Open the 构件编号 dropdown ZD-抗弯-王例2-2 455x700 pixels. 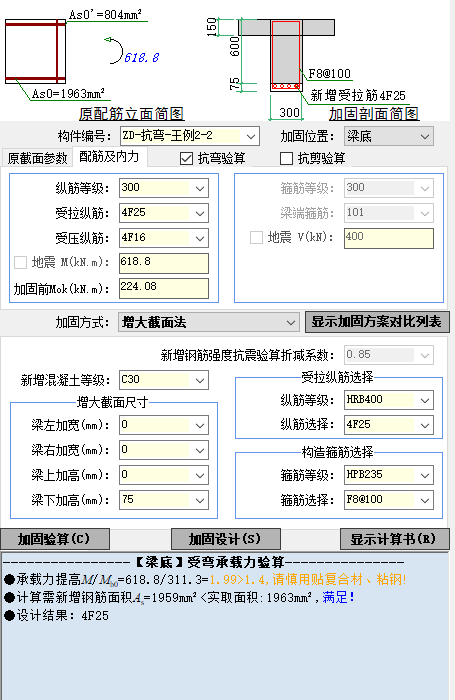(x=190, y=136)
